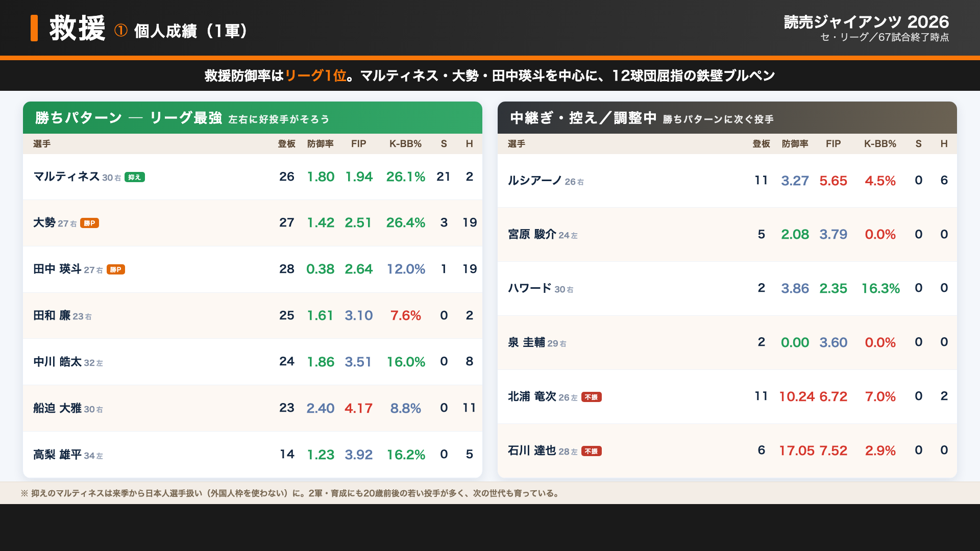
Task: Click 中川 皓太's holds value 8
Action: (x=469, y=361)
